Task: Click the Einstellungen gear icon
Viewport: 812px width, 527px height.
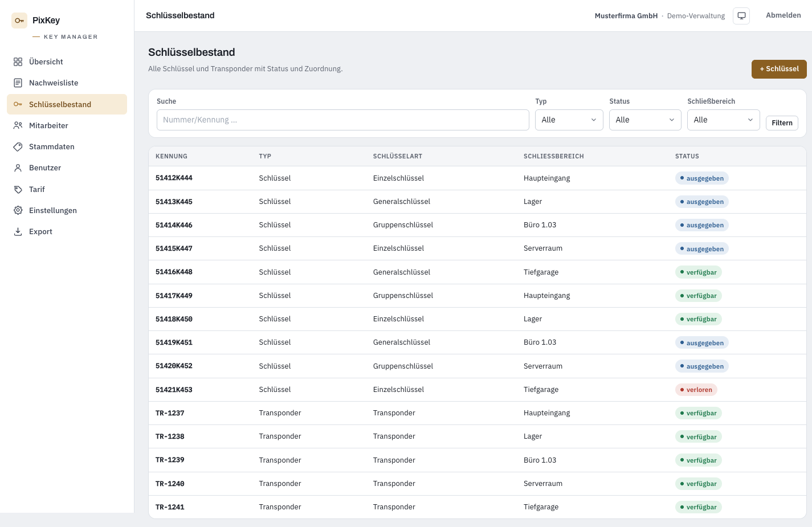Action: coord(18,210)
